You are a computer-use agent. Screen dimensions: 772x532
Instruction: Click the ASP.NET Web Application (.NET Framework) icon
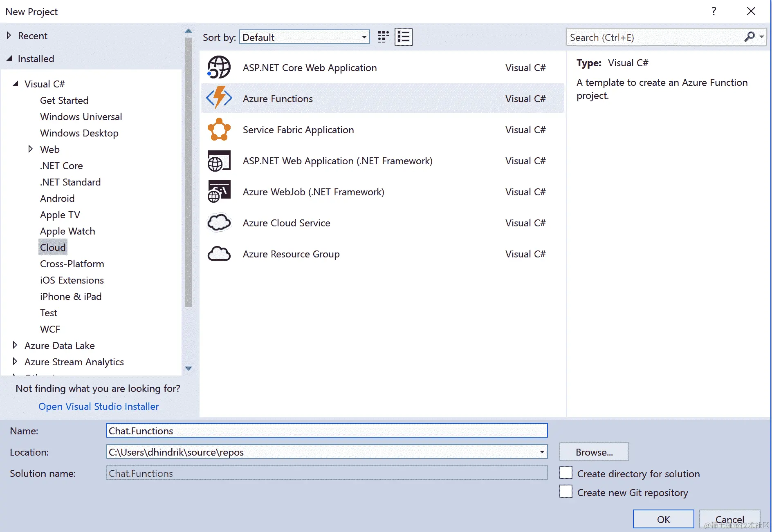click(219, 161)
